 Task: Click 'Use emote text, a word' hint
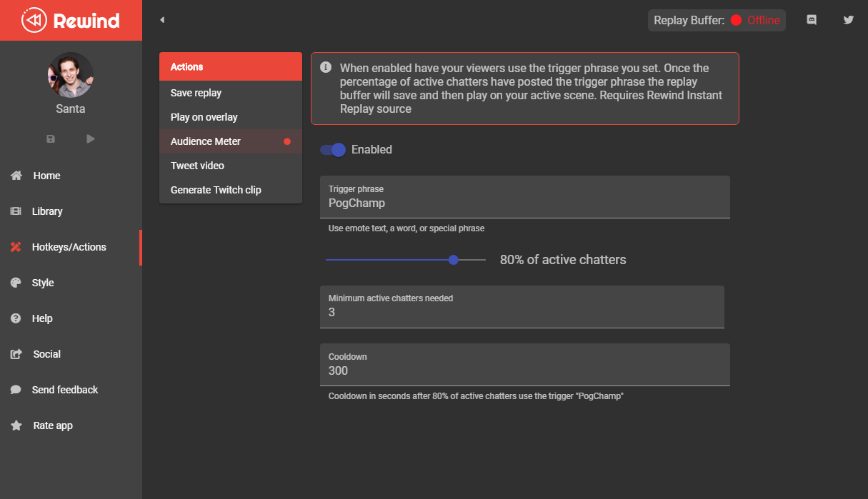406,228
